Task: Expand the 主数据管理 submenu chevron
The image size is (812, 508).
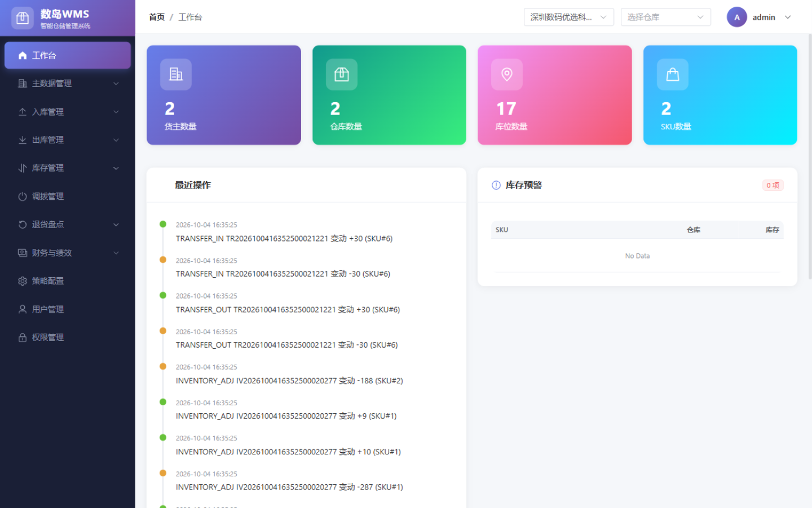Action: [x=116, y=84]
